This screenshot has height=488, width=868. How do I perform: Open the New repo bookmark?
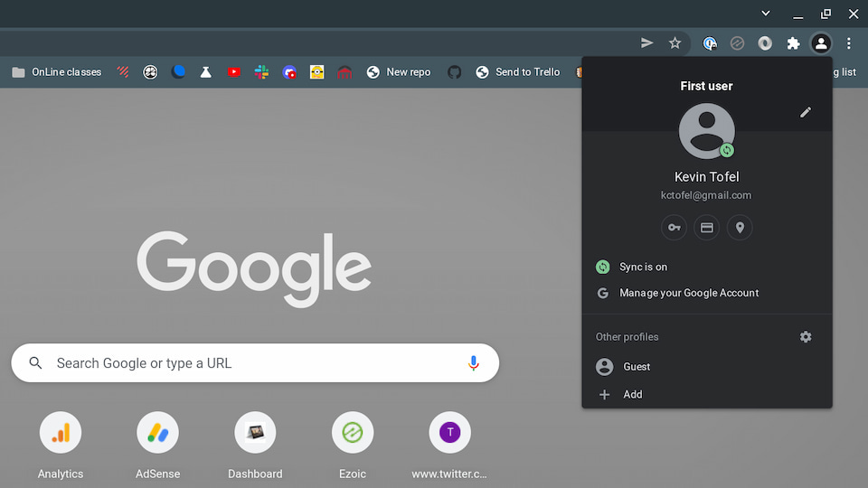pos(399,72)
